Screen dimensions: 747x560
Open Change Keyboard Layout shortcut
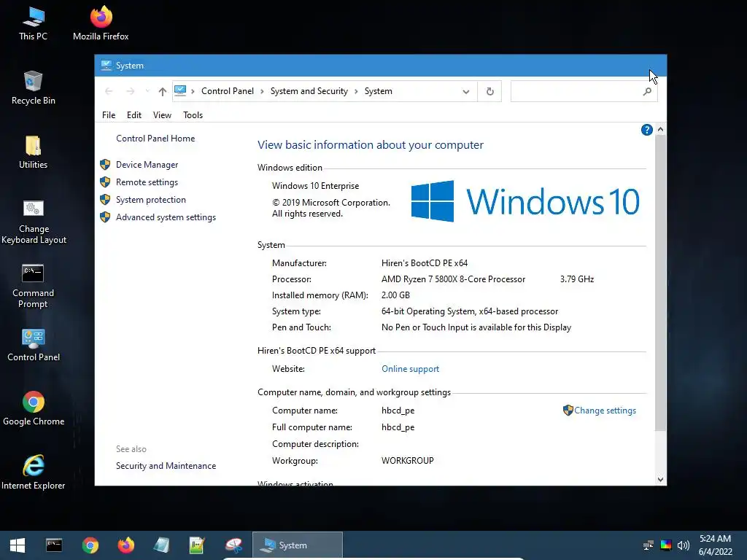tap(34, 222)
